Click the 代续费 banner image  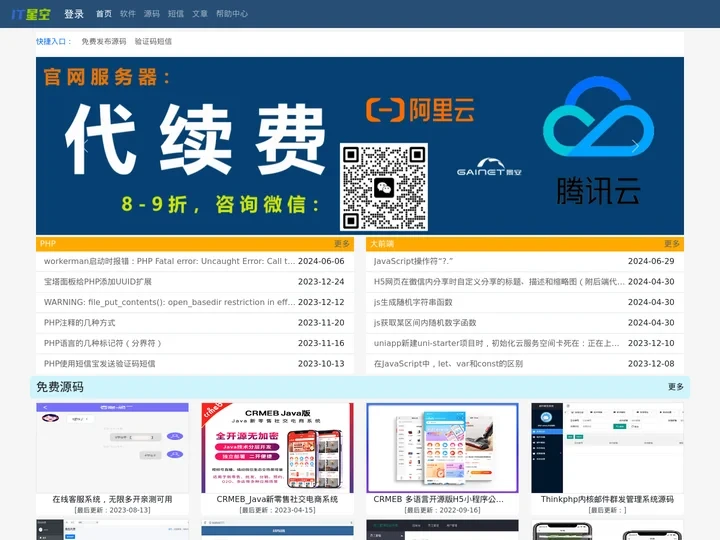pos(360,146)
